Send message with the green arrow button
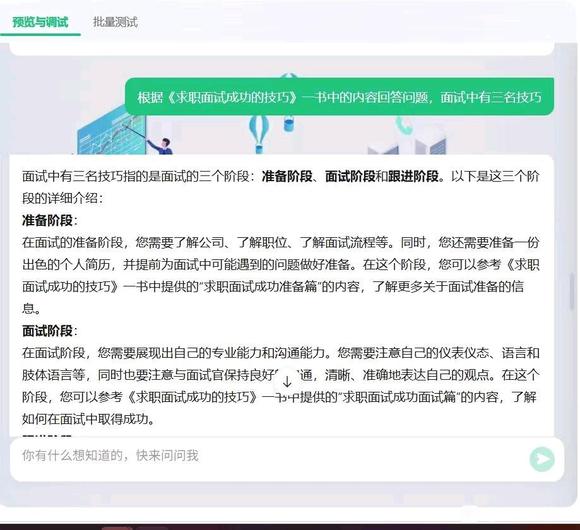 (x=542, y=459)
